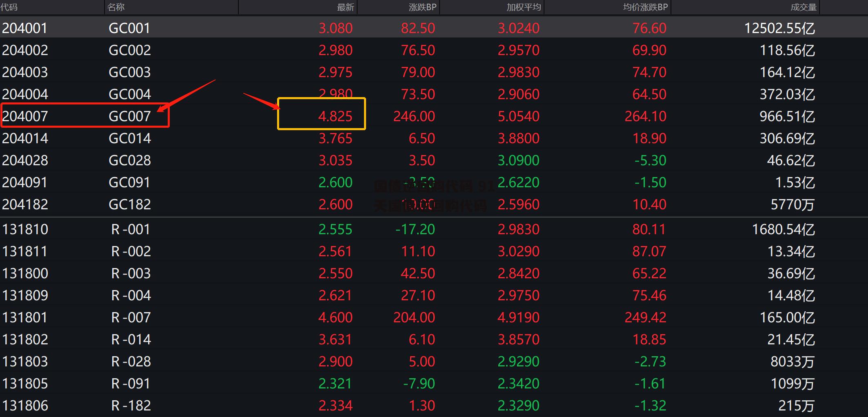The height and width of the screenshot is (417, 868).
Task: Click the name GC001
Action: [x=129, y=28]
